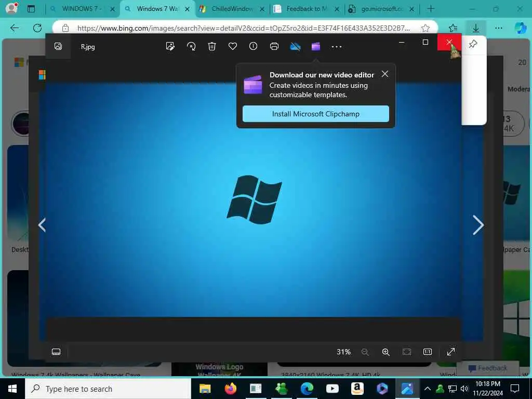This screenshot has width=532, height=399.
Task: Open the OneDrive cloud icon in Photos toolbar
Action: [x=295, y=46]
